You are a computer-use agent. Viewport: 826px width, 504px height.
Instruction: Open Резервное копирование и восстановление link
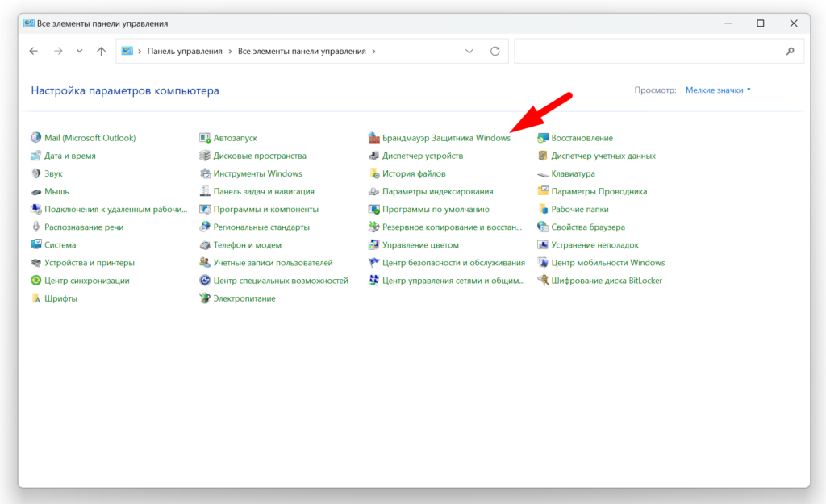pyautogui.click(x=452, y=227)
